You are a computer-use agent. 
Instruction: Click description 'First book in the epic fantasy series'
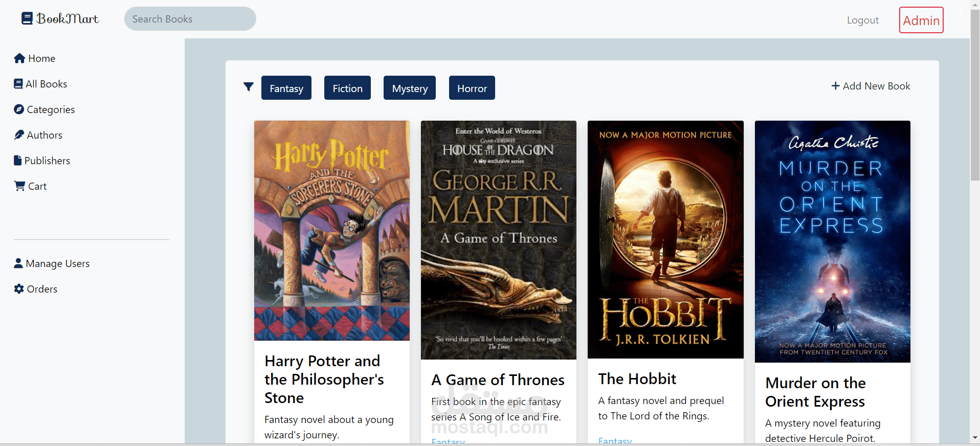pyautogui.click(x=496, y=409)
